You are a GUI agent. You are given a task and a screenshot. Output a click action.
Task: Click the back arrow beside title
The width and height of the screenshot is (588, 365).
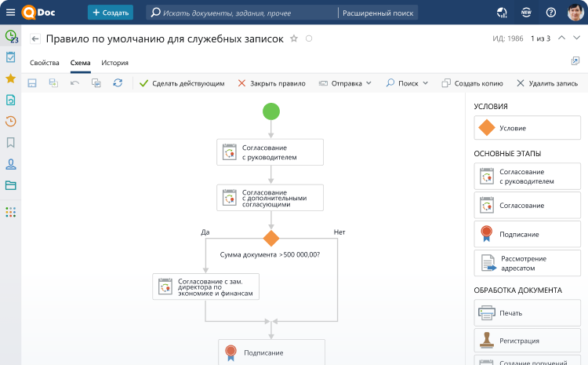pos(35,38)
